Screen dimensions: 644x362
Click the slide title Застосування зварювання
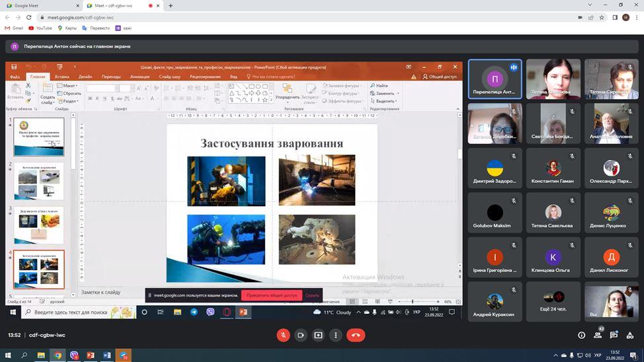(x=272, y=143)
